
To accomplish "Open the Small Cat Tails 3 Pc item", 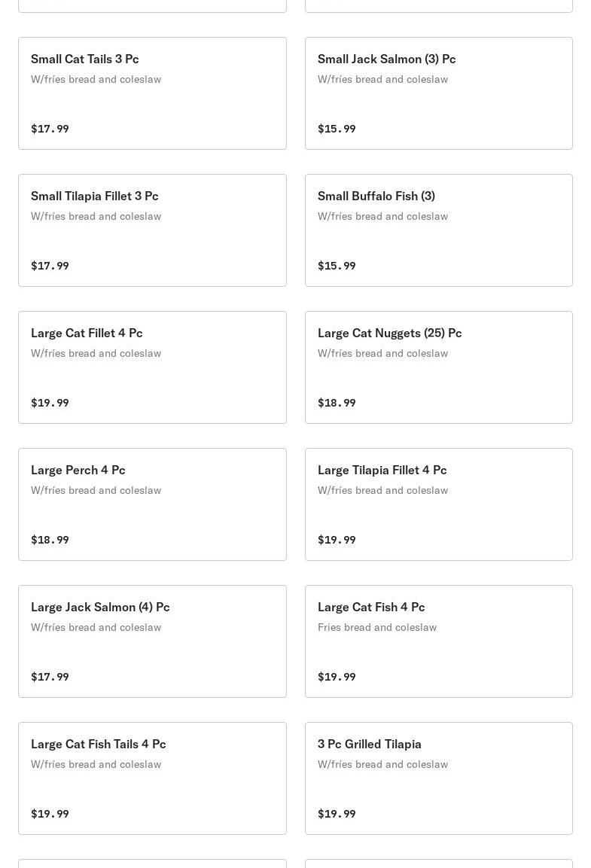I will click(x=152, y=93).
